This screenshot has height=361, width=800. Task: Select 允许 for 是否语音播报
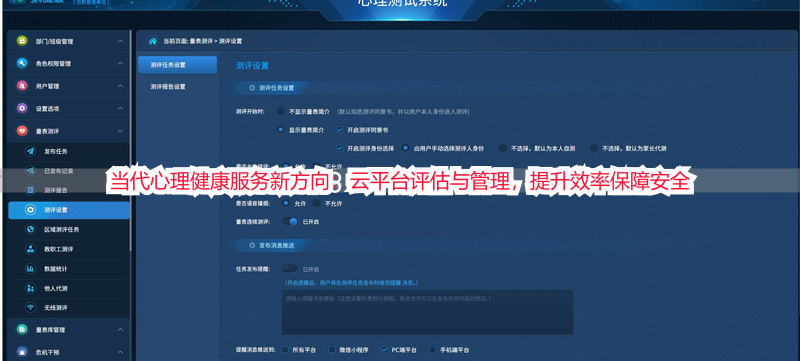pyautogui.click(x=286, y=203)
